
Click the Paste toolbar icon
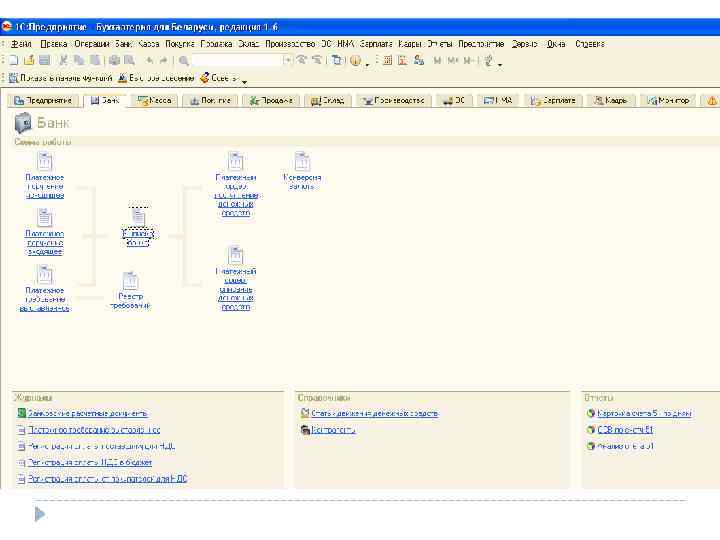click(x=95, y=60)
